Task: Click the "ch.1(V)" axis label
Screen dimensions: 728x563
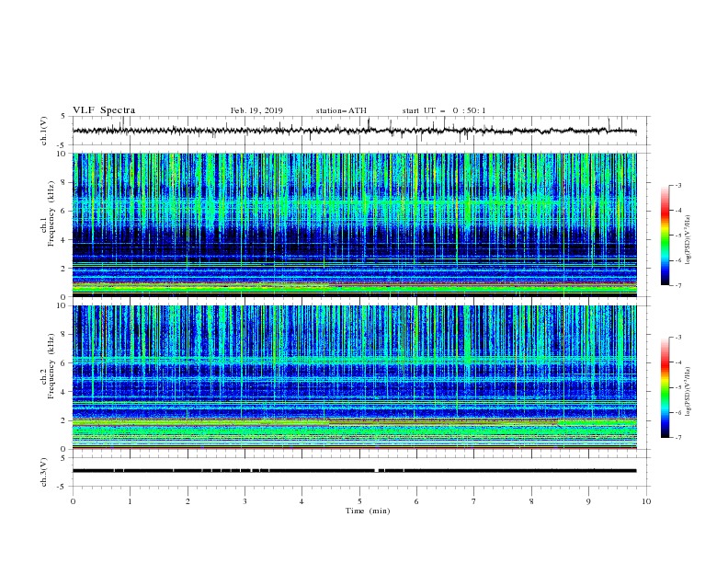Action: [x=44, y=131]
